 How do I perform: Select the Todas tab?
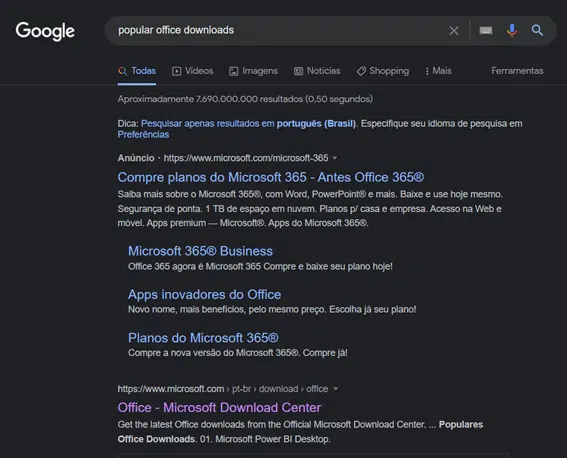[137, 71]
